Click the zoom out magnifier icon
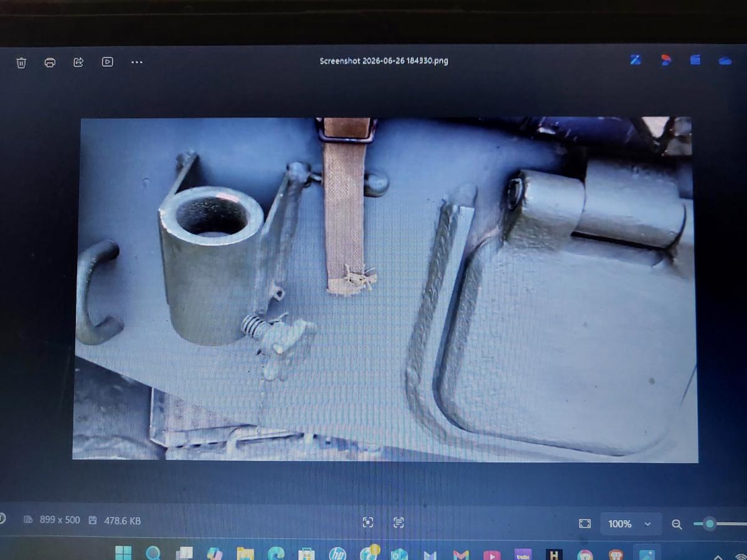 pyautogui.click(x=677, y=525)
